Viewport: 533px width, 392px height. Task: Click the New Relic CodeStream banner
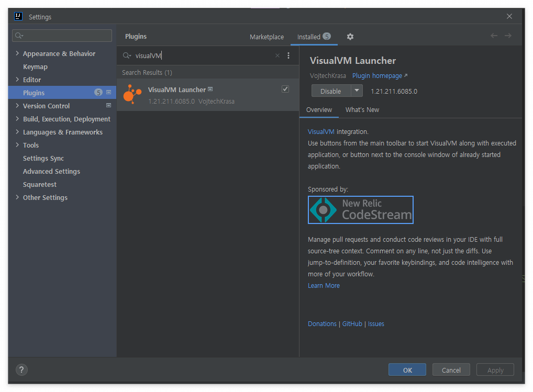pyautogui.click(x=360, y=209)
